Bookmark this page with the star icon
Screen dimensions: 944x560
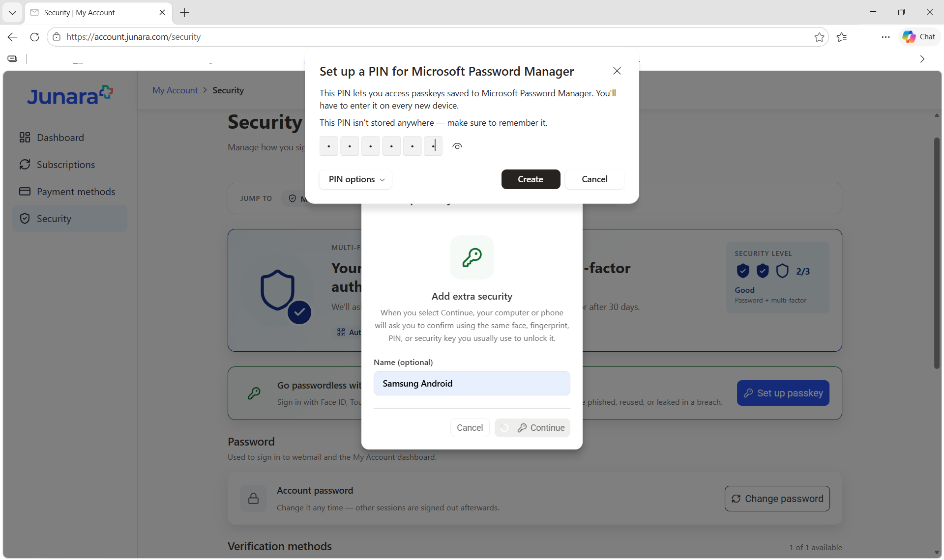point(819,37)
